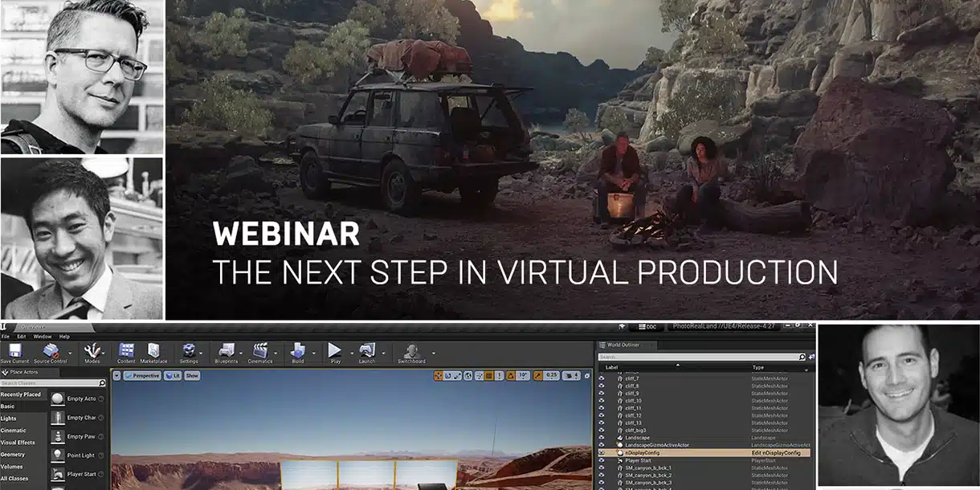The width and height of the screenshot is (980, 490).
Task: Open the Lit view mode dropdown
Action: (x=173, y=375)
